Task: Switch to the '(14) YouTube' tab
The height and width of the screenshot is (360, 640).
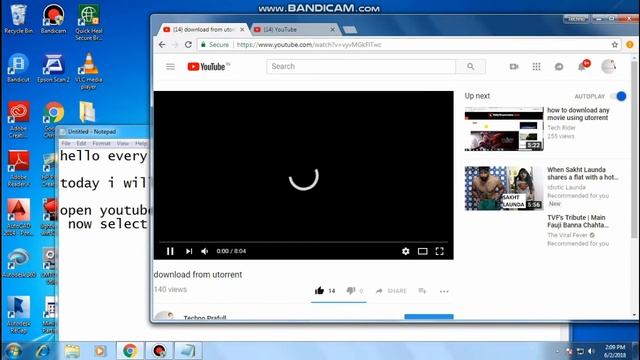Action: (291, 29)
